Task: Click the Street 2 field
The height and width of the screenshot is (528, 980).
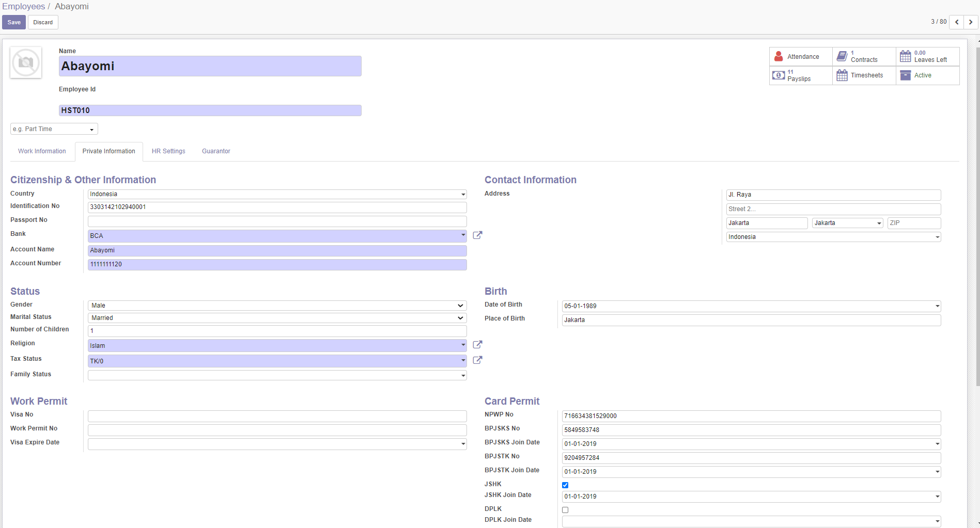Action: coord(833,209)
